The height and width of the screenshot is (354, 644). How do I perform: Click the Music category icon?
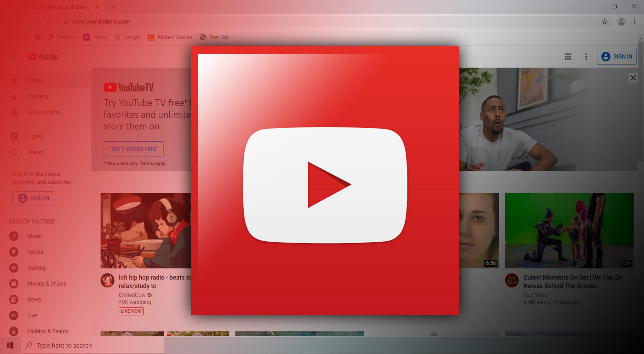click(14, 236)
